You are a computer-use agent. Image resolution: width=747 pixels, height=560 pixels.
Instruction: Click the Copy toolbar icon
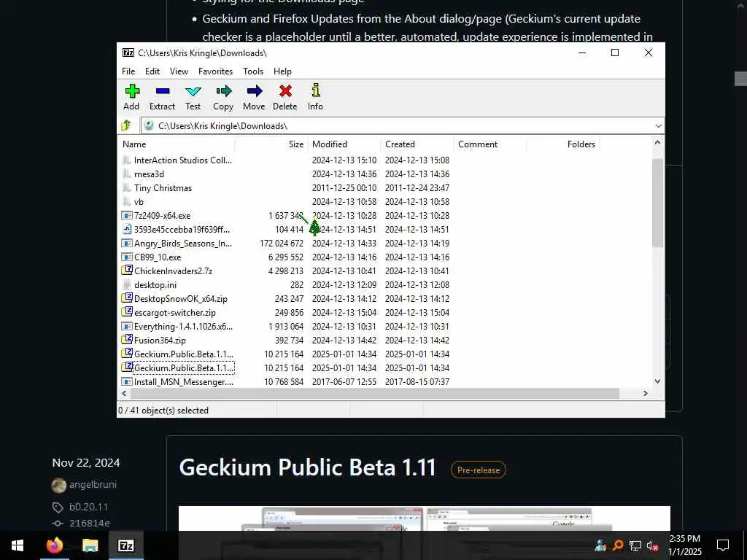tap(223, 91)
